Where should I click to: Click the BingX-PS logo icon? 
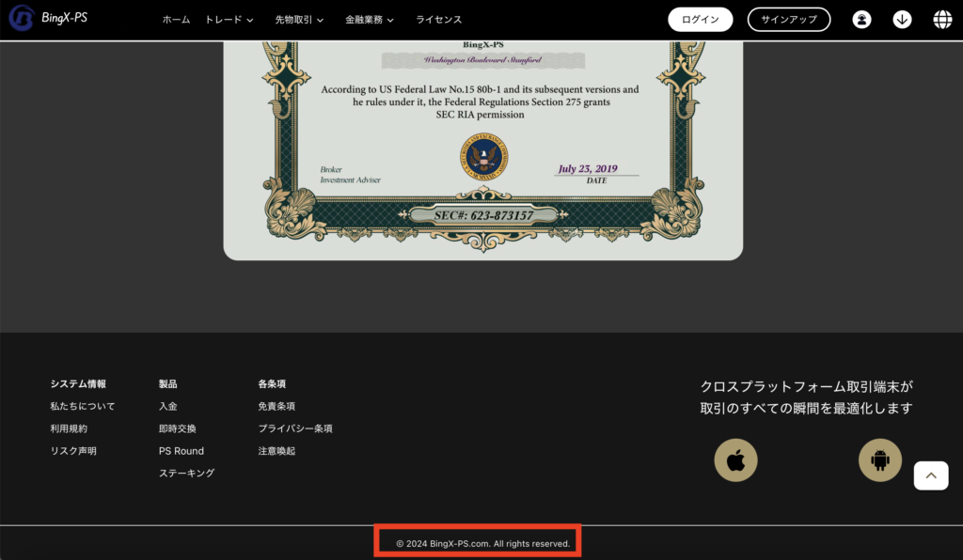click(x=21, y=18)
